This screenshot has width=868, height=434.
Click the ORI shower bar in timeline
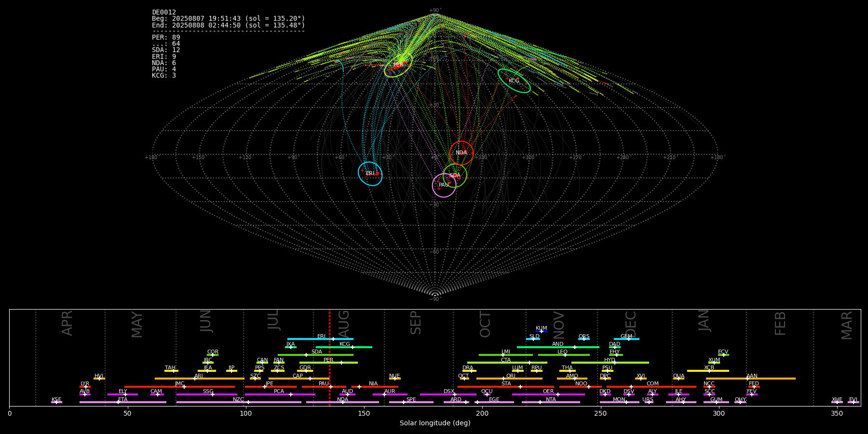509,379
